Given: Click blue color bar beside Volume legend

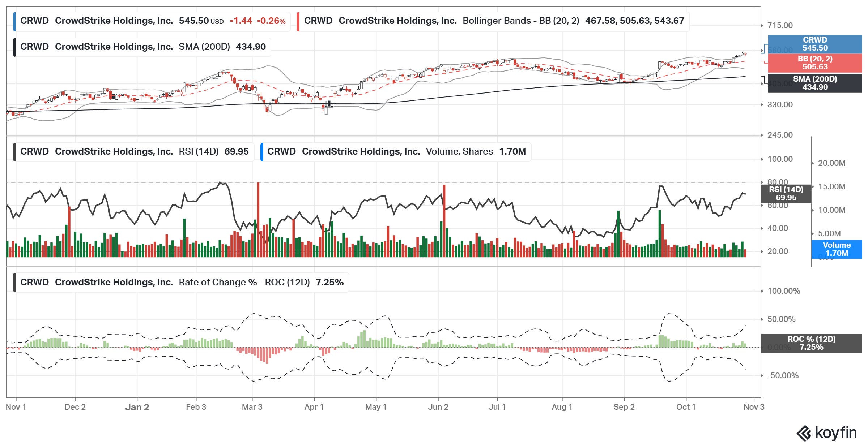Looking at the screenshot, I should [x=261, y=152].
